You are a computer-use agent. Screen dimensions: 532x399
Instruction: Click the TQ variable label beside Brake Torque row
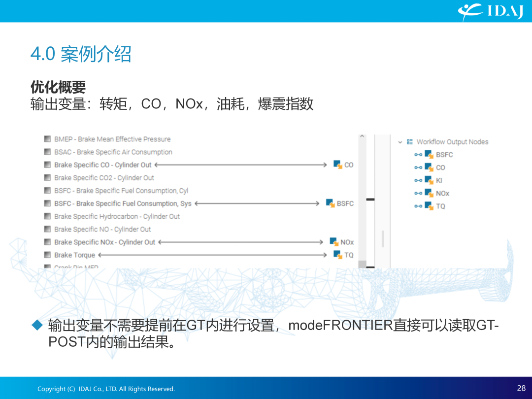click(x=349, y=255)
